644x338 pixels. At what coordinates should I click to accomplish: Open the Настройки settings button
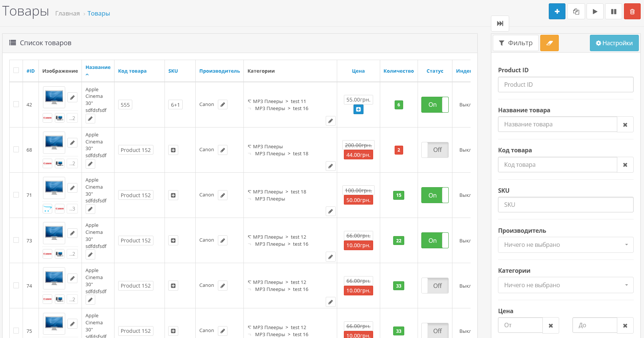[614, 43]
